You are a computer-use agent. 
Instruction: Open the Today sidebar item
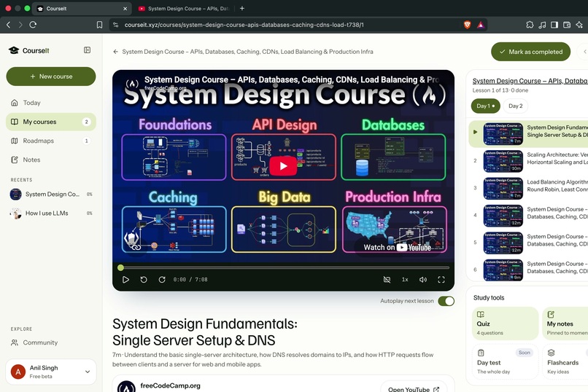[51, 103]
